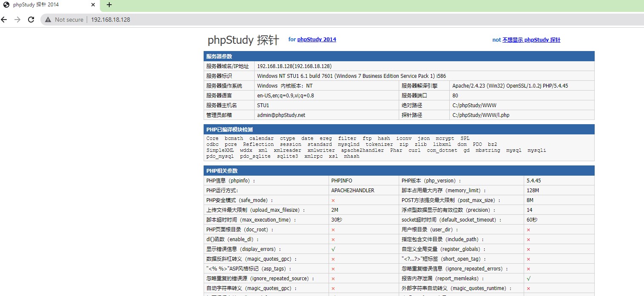Click the green checkmark for report_memleaks
Viewport: 644px width, 296px height.
528,278
